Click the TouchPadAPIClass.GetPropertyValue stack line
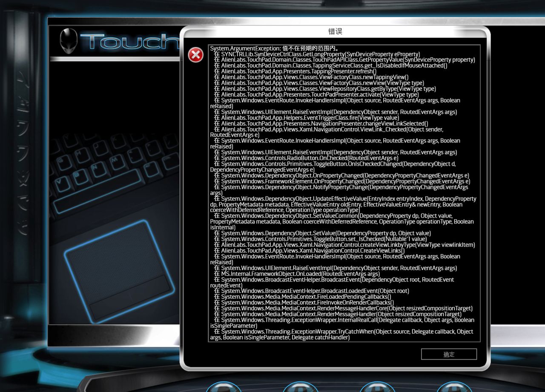Image resolution: width=545 pixels, height=392 pixels. click(344, 60)
